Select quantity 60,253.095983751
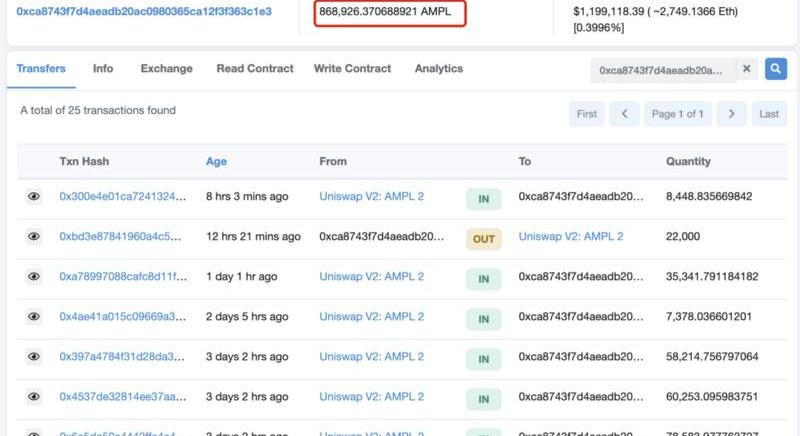The height and width of the screenshot is (436, 800). point(712,396)
